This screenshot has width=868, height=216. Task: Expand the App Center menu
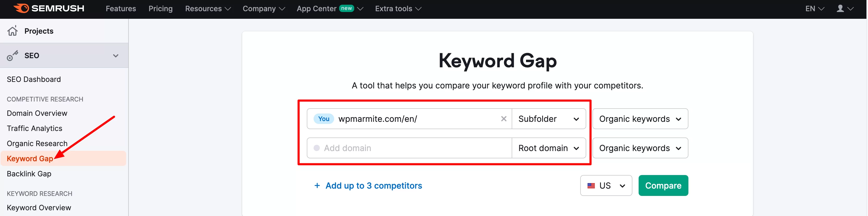pyautogui.click(x=330, y=9)
